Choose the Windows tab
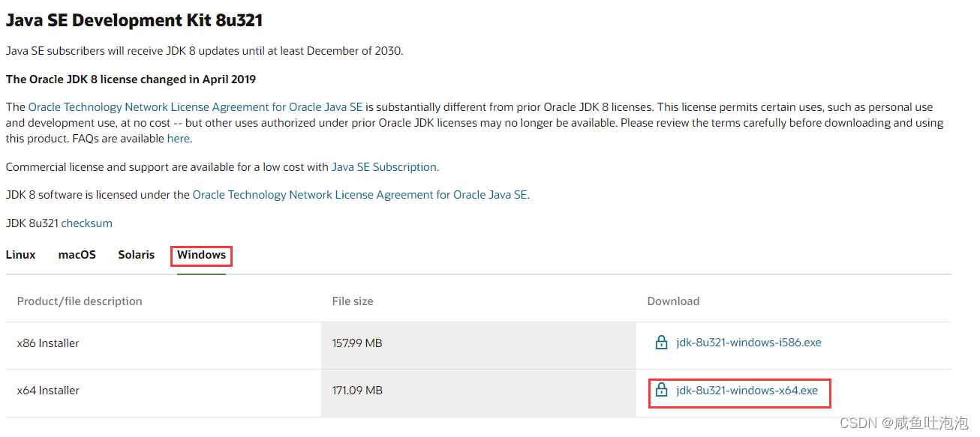Image resolution: width=980 pixels, height=437 pixels. [x=201, y=255]
